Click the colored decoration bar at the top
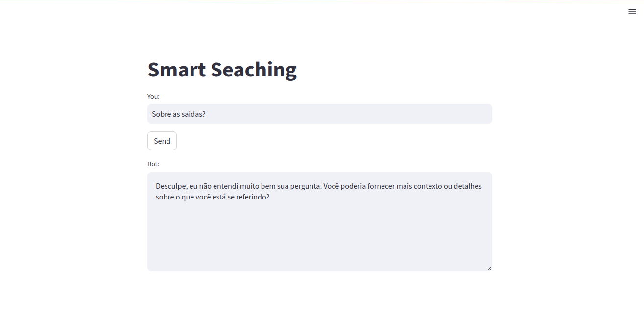Screen dimensions: 644x323 pyautogui.click(x=322, y=0)
